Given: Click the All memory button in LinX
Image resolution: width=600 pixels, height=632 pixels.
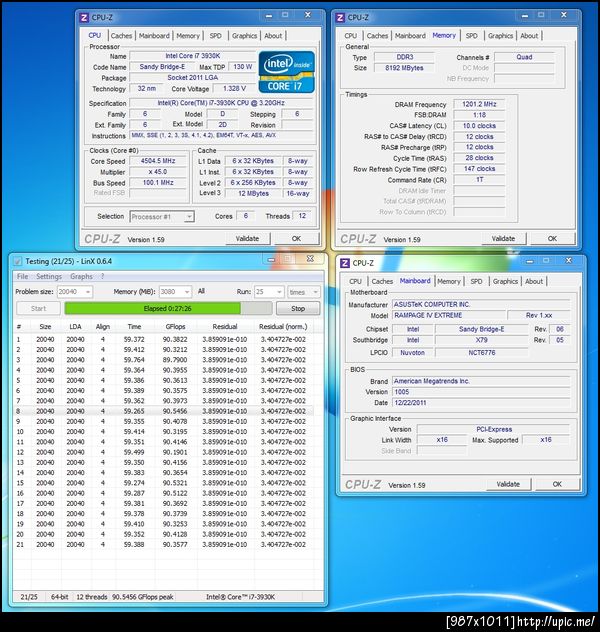Looking at the screenshot, I should tap(201, 291).
